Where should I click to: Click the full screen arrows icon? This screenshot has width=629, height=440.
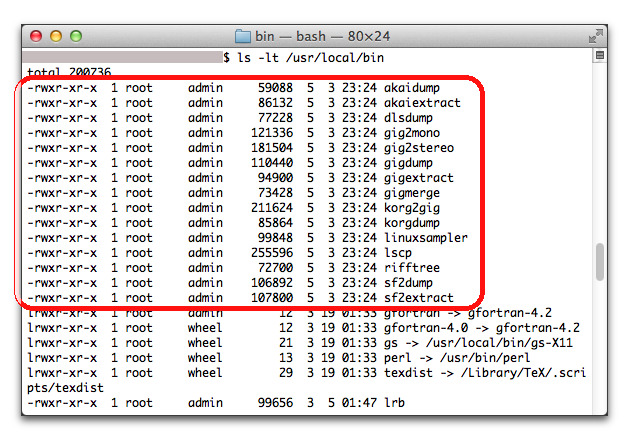[x=597, y=35]
